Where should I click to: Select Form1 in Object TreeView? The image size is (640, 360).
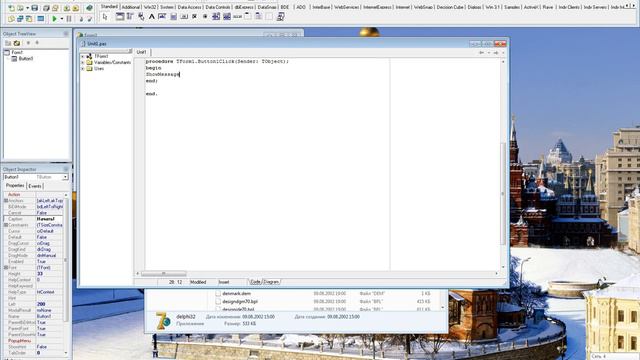tap(17, 52)
